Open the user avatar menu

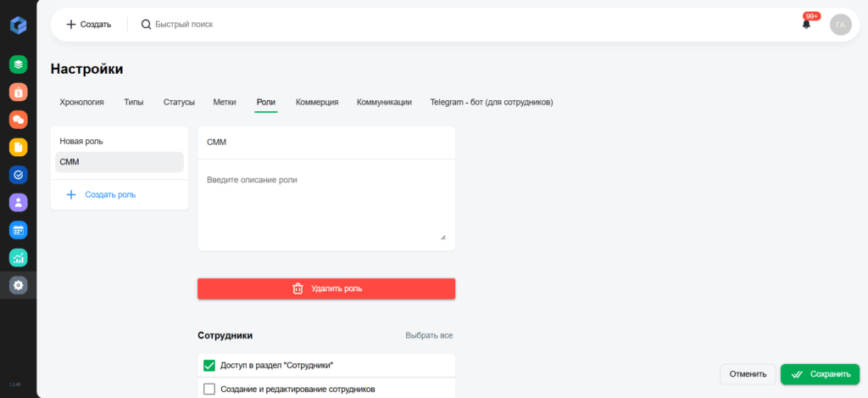click(840, 25)
